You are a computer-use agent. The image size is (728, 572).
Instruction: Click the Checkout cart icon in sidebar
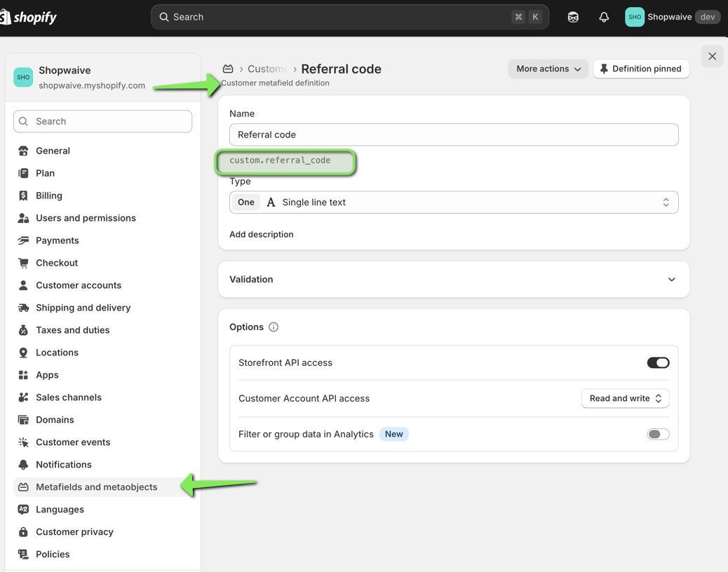pos(23,263)
